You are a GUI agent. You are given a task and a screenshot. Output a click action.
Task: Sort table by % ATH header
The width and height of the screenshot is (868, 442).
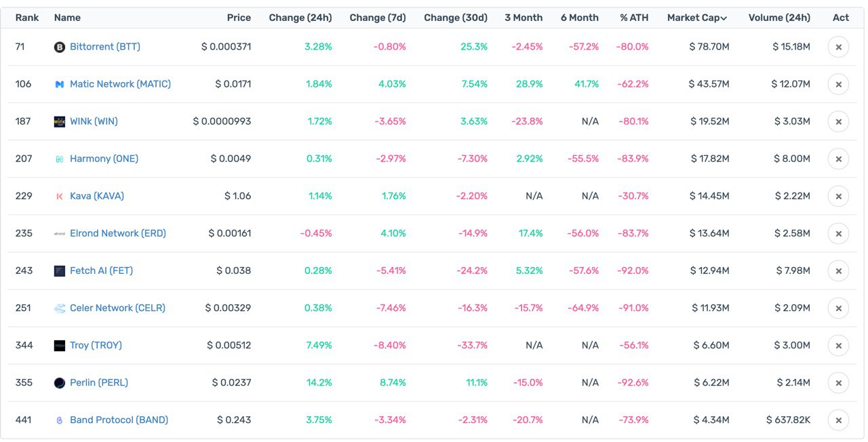point(634,18)
